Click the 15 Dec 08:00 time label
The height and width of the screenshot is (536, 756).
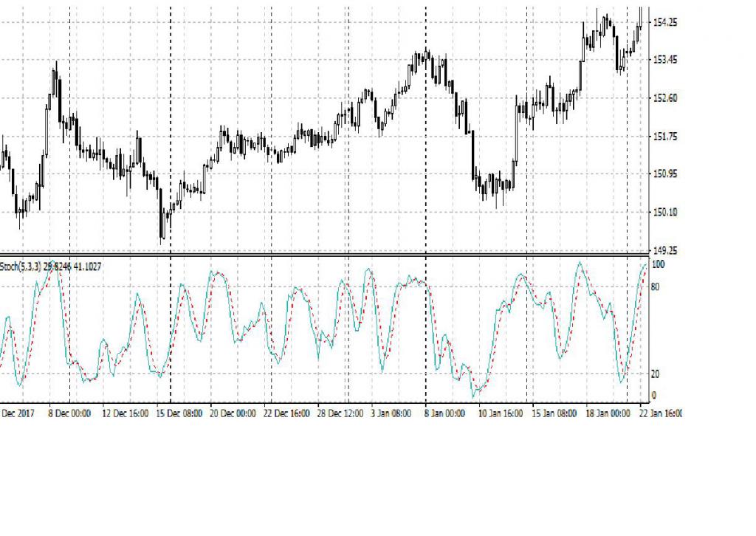(x=180, y=414)
